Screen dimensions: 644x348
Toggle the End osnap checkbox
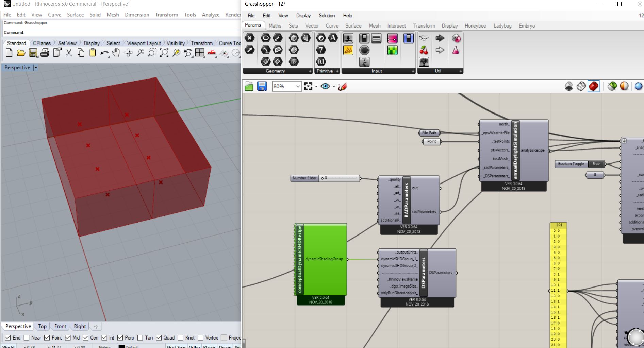(x=8, y=337)
